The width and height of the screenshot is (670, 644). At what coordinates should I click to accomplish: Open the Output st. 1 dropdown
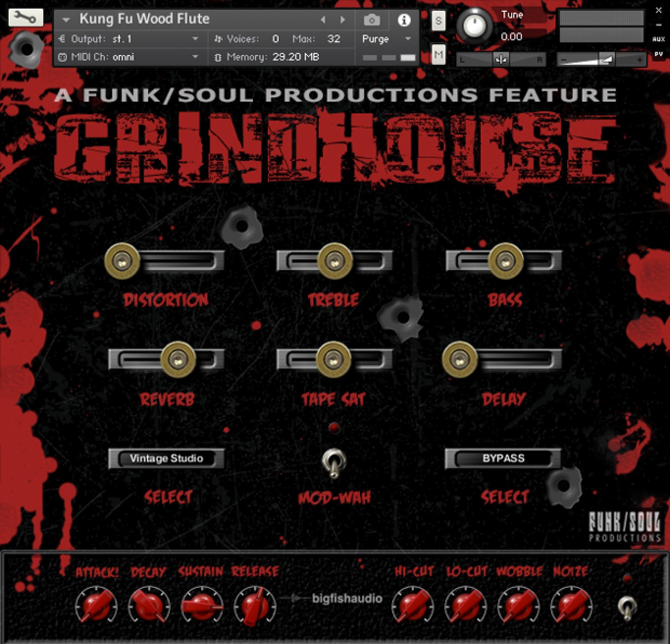(129, 39)
